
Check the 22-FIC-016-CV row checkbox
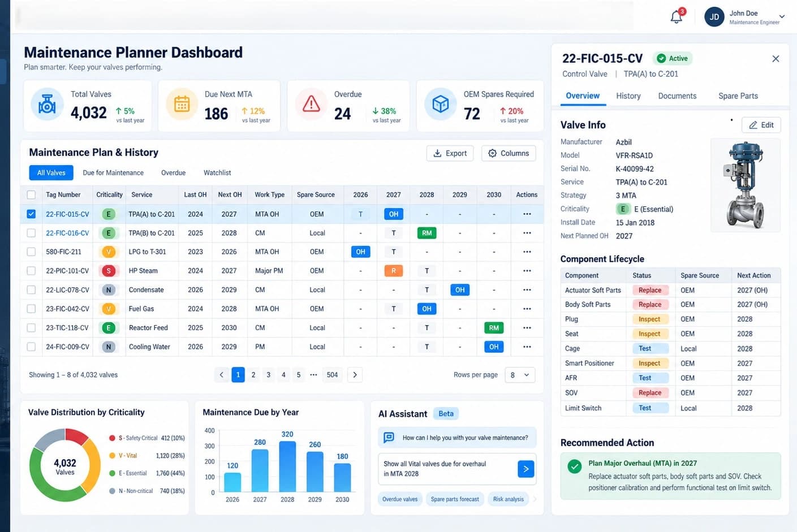point(31,233)
